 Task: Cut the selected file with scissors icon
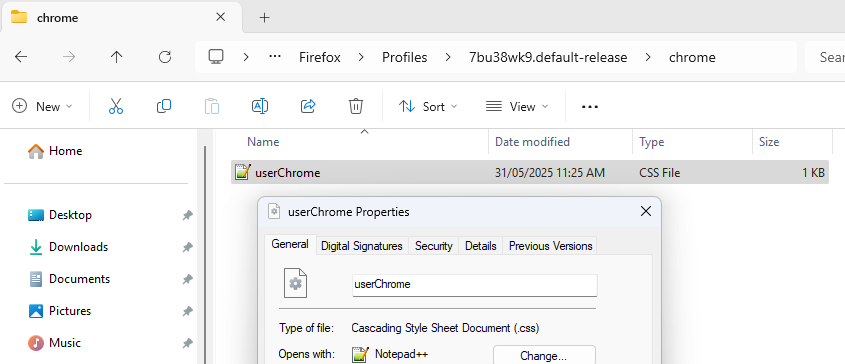pyautogui.click(x=116, y=106)
